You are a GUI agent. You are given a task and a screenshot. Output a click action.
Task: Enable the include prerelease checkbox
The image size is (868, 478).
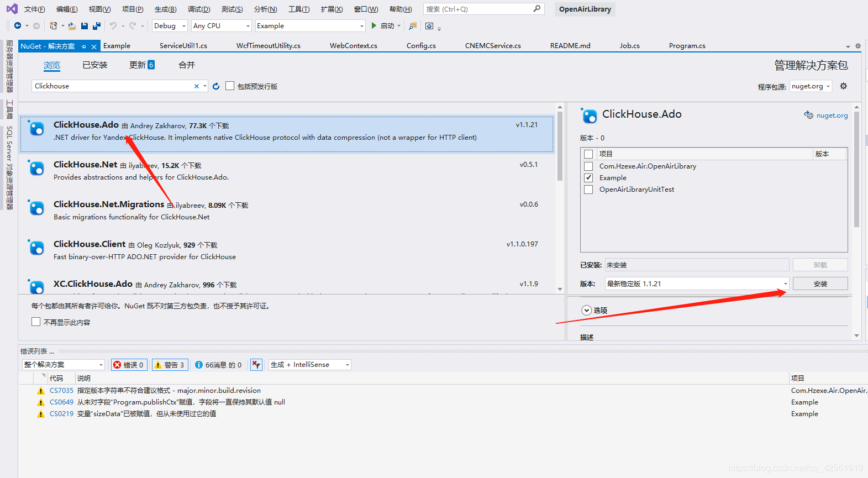[x=230, y=86]
